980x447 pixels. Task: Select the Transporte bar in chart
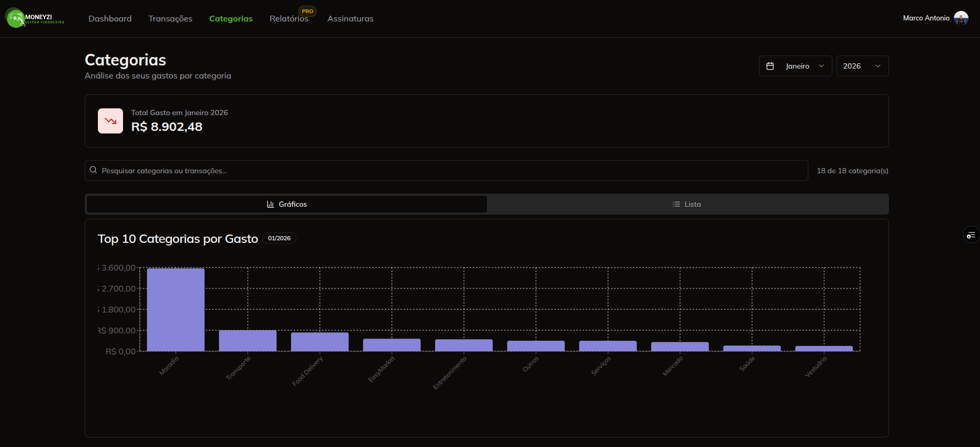tap(248, 341)
